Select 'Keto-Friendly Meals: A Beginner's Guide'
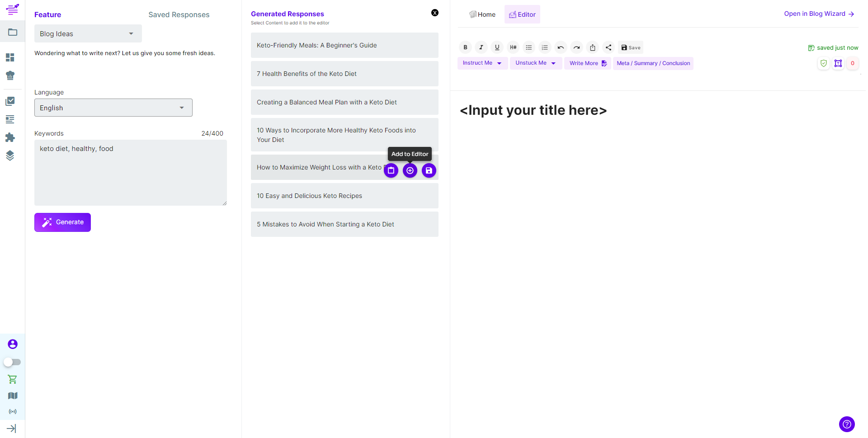The height and width of the screenshot is (438, 868). [344, 45]
